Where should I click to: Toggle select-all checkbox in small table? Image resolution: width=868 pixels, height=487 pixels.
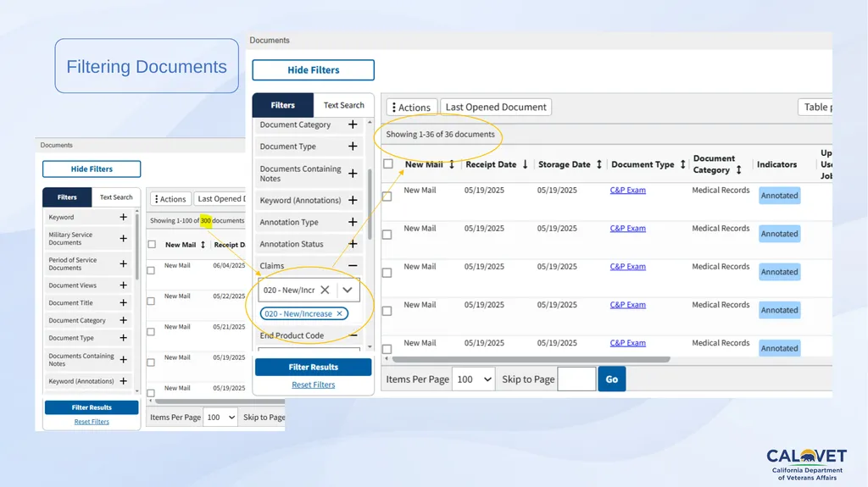click(152, 244)
